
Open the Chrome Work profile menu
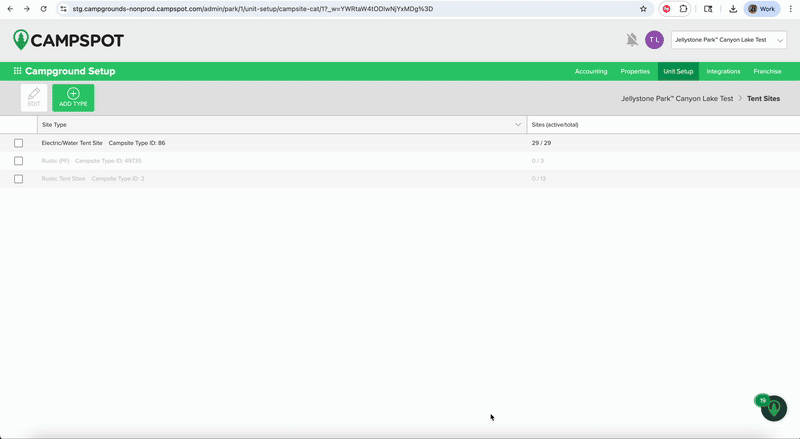pyautogui.click(x=761, y=8)
